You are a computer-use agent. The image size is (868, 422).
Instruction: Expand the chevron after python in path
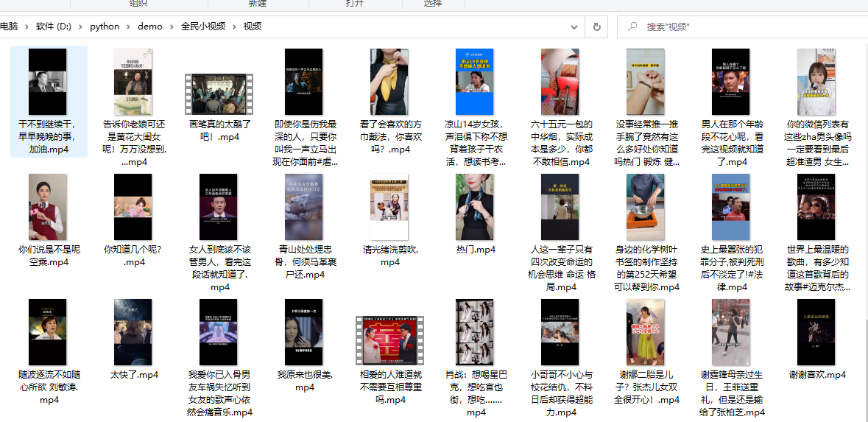tap(128, 26)
